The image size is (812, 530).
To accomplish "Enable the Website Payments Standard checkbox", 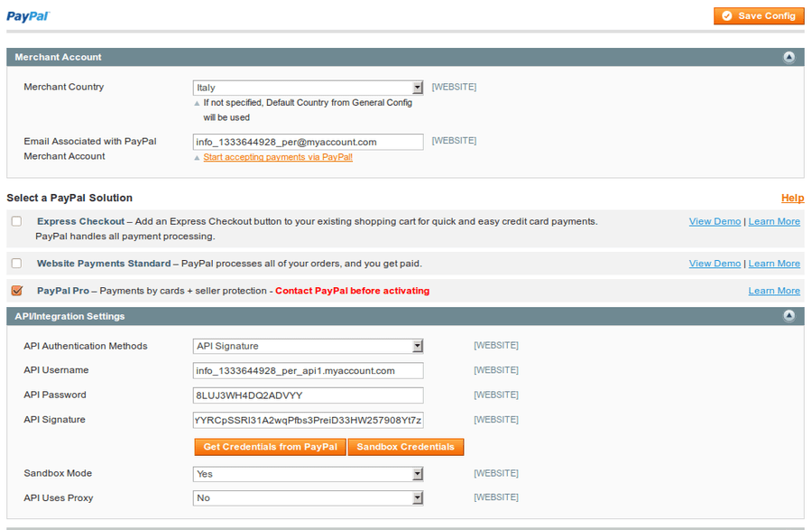I will [16, 263].
